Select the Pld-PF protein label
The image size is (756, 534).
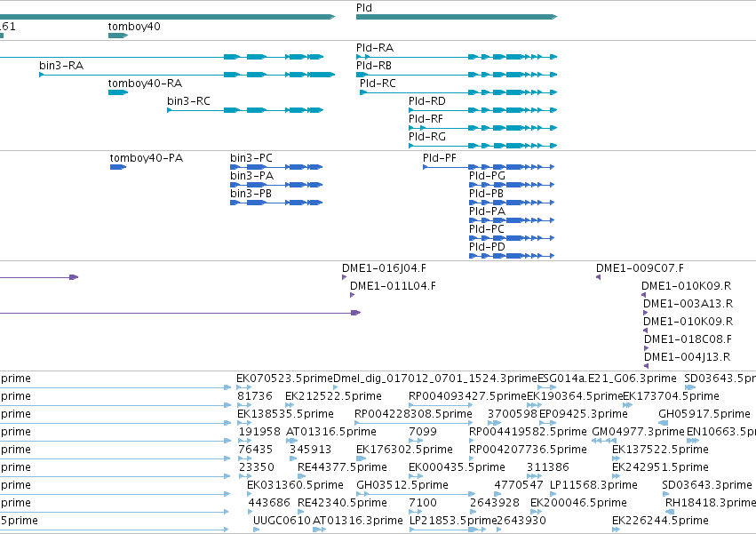coord(439,158)
